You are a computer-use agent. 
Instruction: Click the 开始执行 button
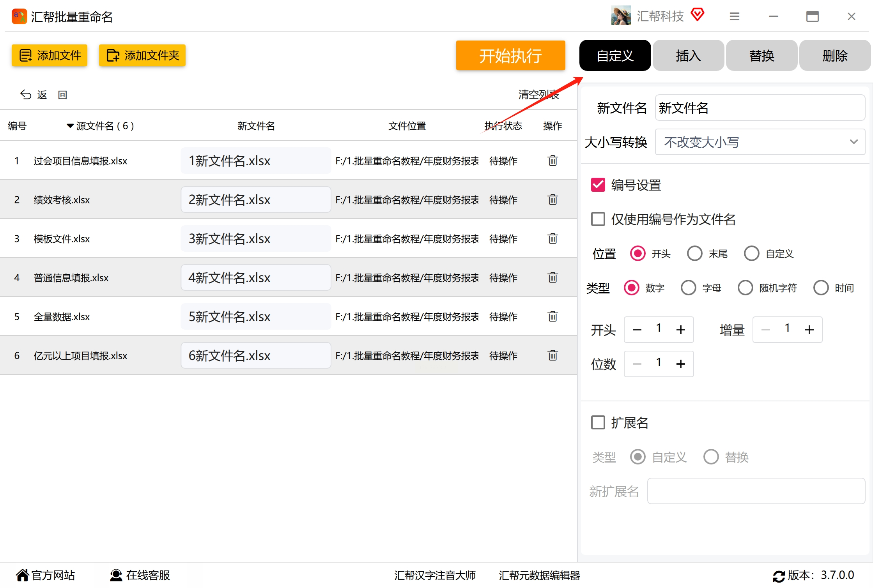point(510,56)
